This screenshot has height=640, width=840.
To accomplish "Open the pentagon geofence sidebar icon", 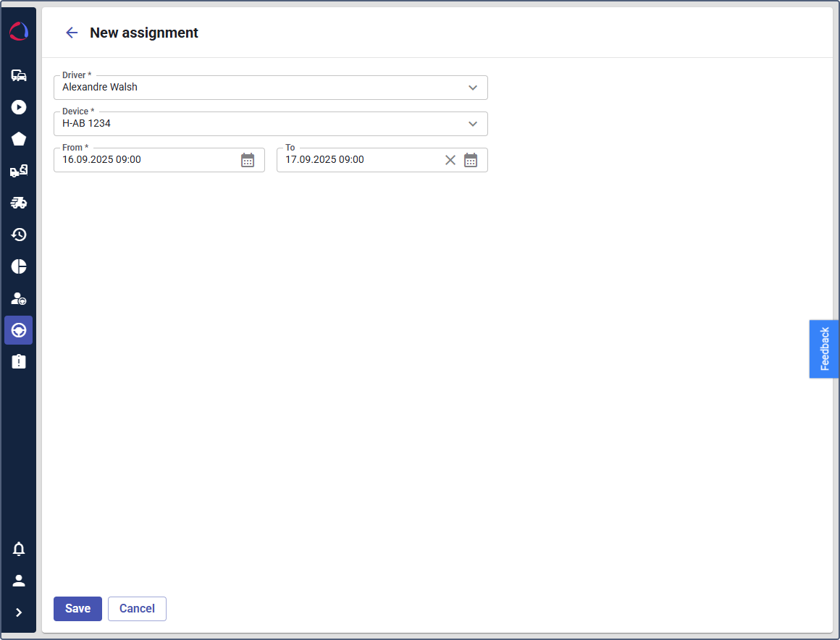I will 19,139.
